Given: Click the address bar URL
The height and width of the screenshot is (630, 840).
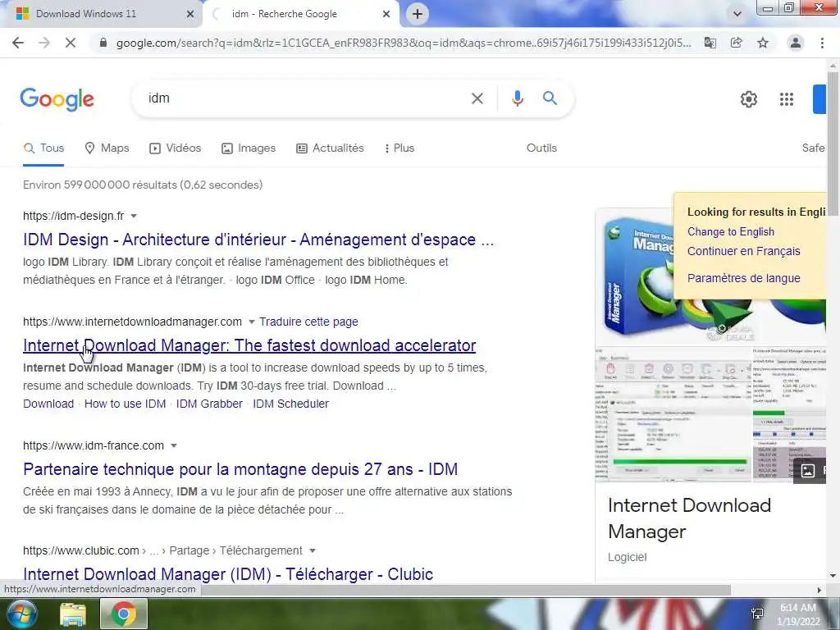Looking at the screenshot, I should (403, 43).
